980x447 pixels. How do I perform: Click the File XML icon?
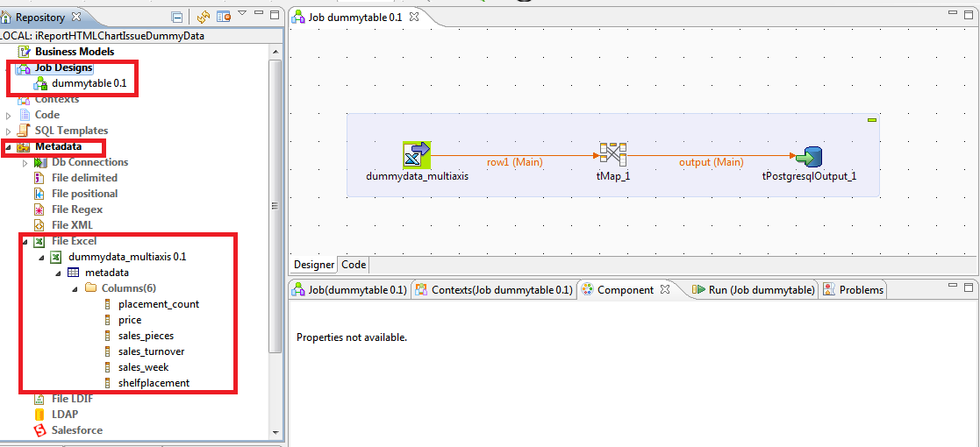pyautogui.click(x=39, y=224)
